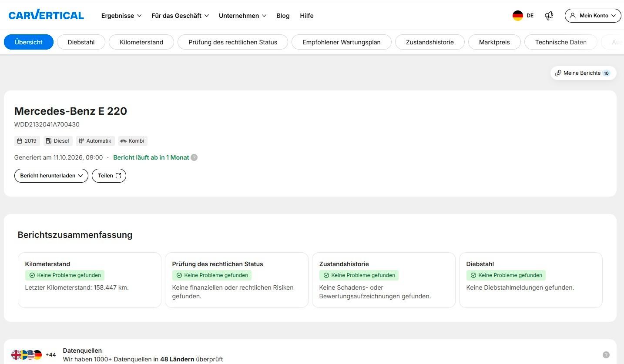Open the Datenquellen help question mark
This screenshot has width=624, height=364.
coord(606,355)
